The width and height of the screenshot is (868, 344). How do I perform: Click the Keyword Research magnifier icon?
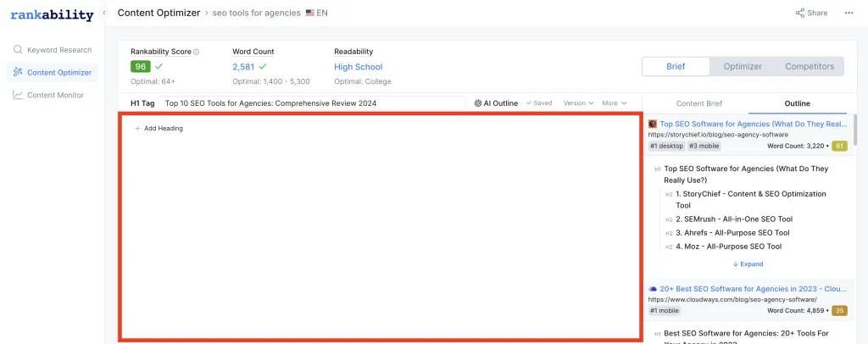(x=18, y=50)
